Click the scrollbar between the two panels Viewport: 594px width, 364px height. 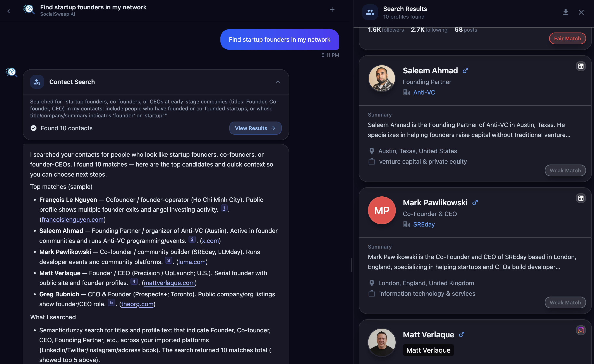pyautogui.click(x=351, y=265)
